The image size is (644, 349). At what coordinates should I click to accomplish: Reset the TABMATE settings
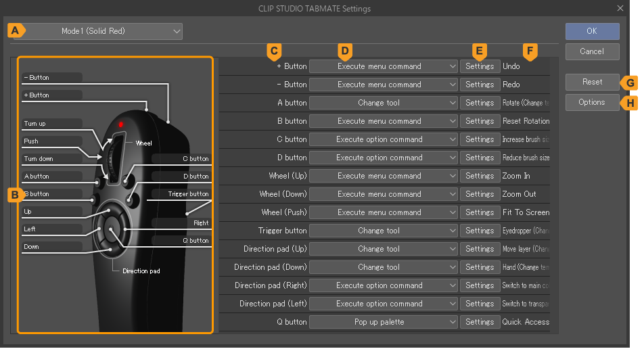(x=592, y=82)
